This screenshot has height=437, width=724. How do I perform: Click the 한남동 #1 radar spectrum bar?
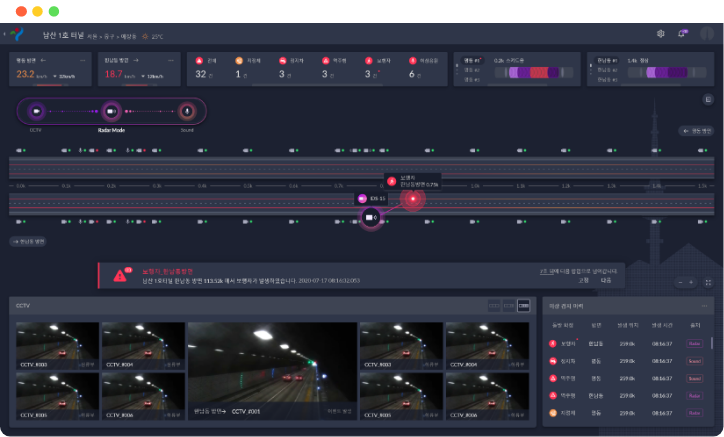point(667,73)
